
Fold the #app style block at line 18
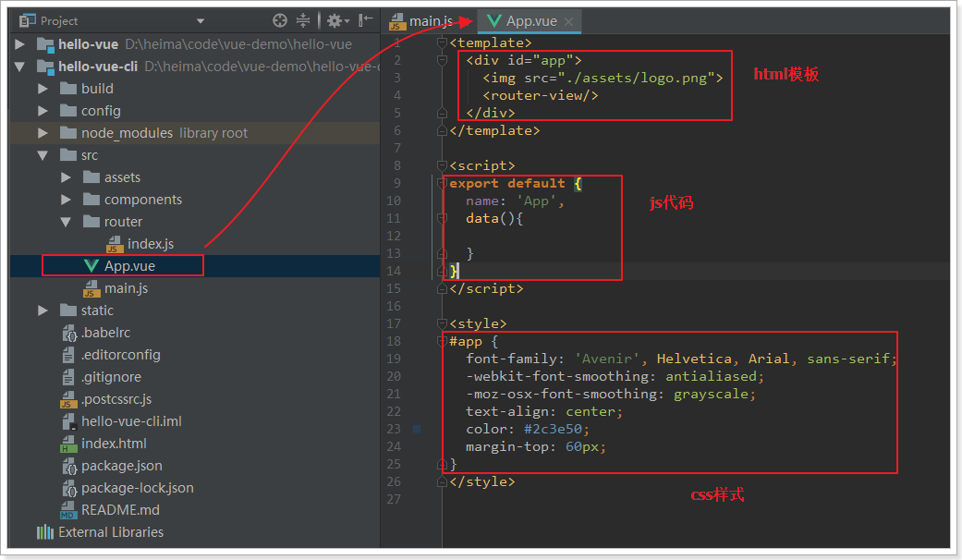pos(442,341)
